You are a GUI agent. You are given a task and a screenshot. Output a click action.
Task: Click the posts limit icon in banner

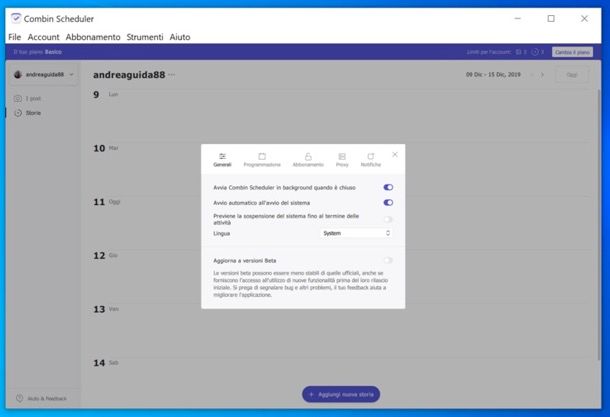coord(519,52)
